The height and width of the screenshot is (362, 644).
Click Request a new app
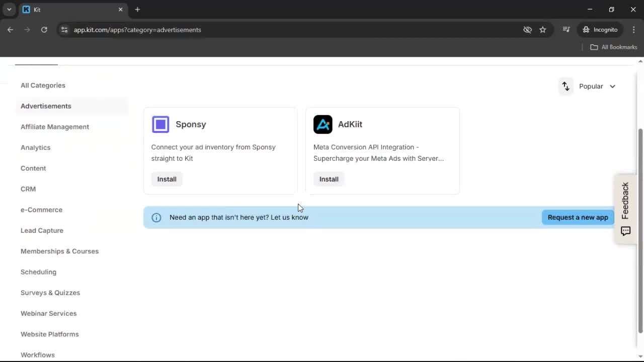click(578, 217)
